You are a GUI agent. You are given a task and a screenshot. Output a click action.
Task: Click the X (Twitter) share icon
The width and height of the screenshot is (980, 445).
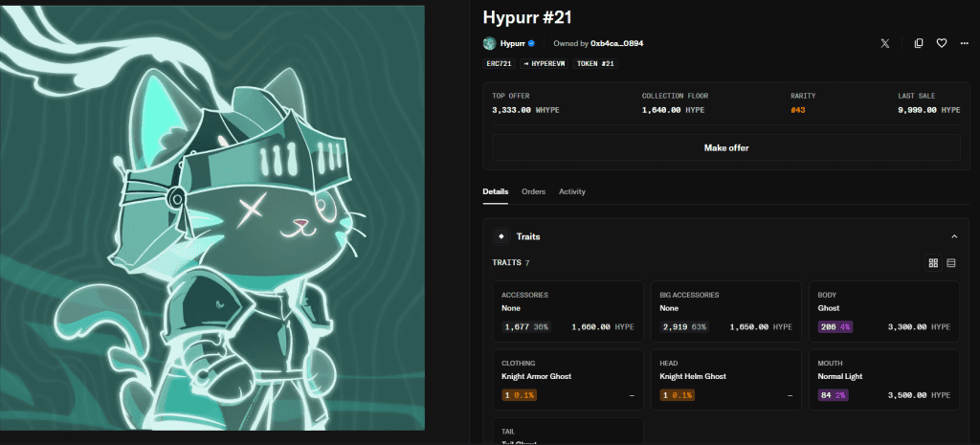(x=884, y=43)
